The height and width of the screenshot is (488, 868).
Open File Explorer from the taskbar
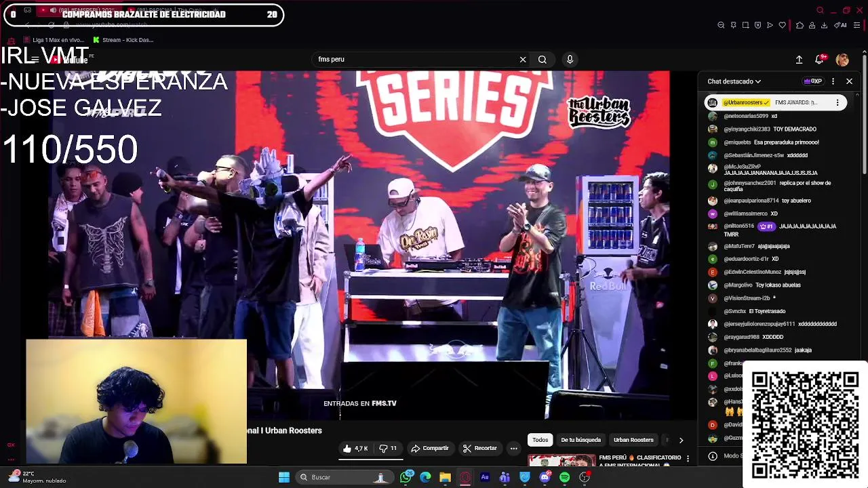(445, 477)
